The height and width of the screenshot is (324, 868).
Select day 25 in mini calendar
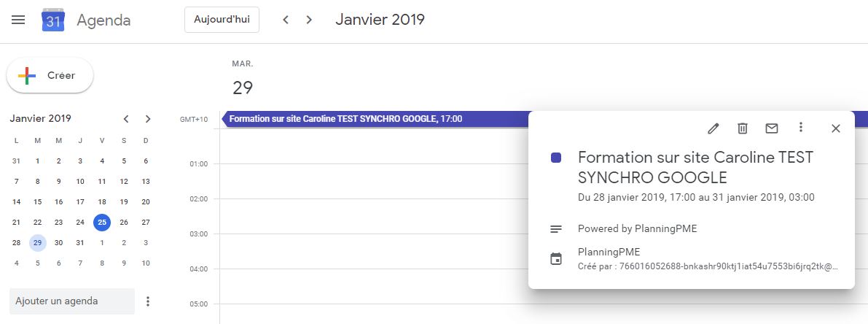pyautogui.click(x=102, y=223)
